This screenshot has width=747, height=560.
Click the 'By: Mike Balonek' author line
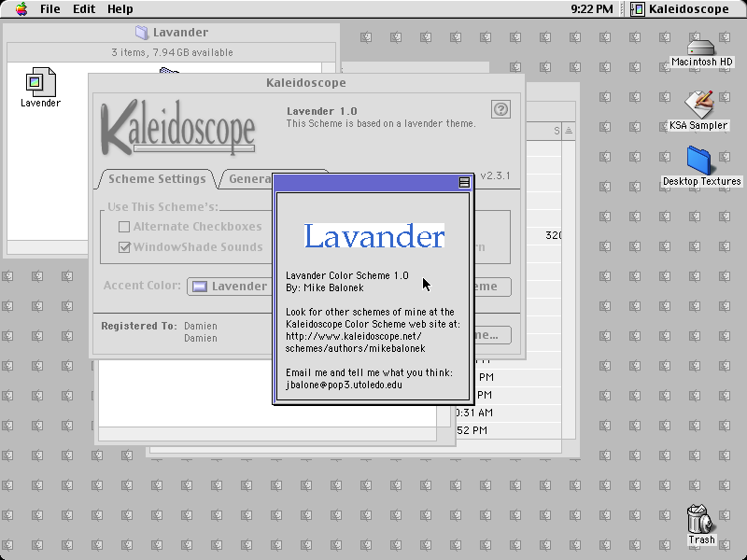coord(324,287)
